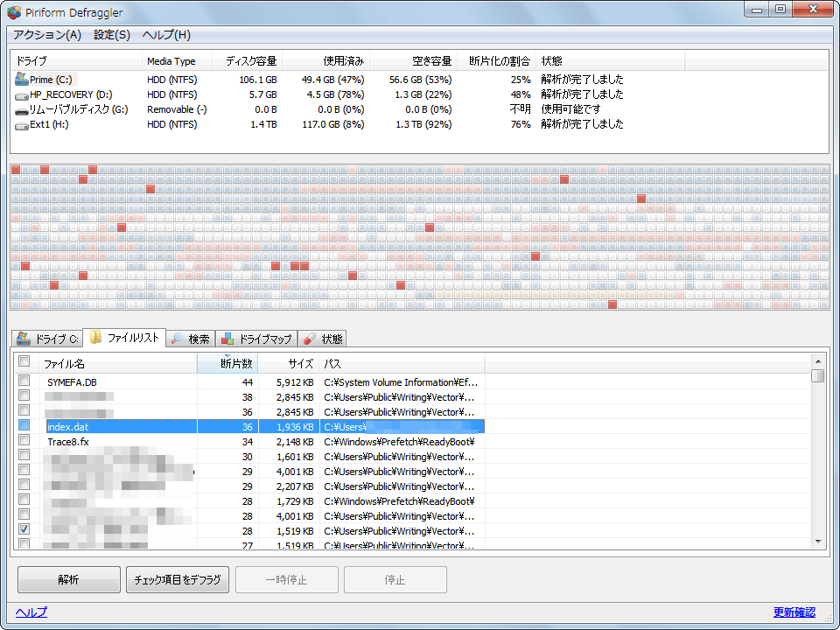This screenshot has width=840, height=630.
Task: Click the リムーバブルディスク (G:) drive icon
Action: [21, 110]
